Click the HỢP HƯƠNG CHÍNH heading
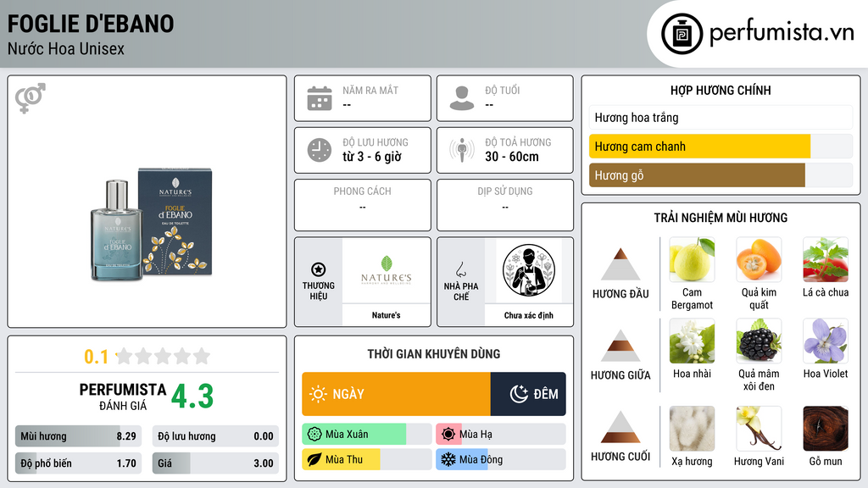Screen dimensions: 868x488 [721, 90]
